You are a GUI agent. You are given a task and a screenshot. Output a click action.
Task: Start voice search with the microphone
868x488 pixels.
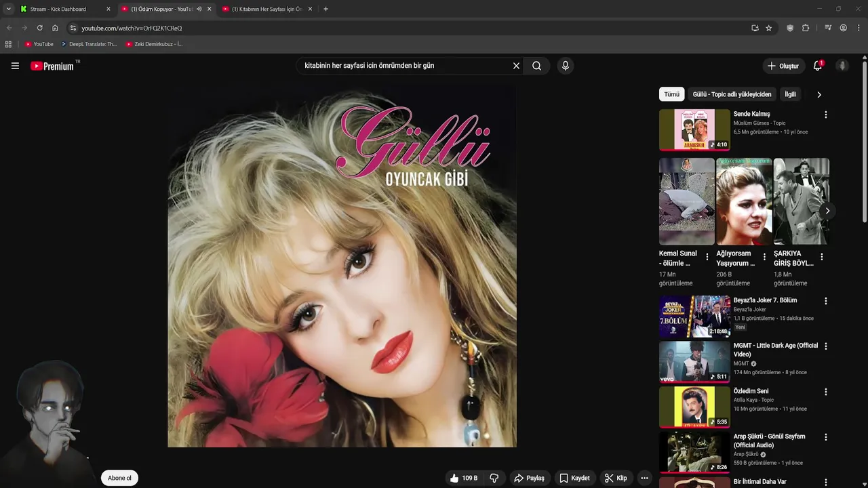coord(566,66)
